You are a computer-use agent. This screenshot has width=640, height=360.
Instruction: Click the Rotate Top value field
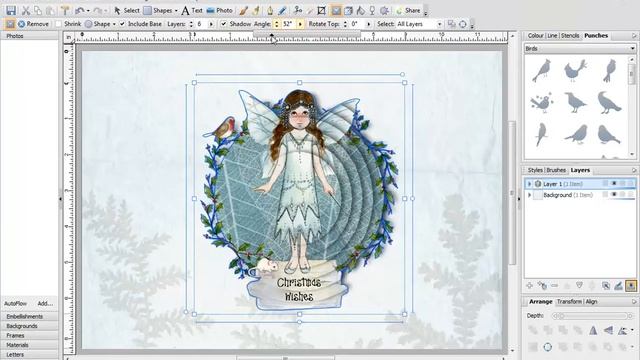tap(357, 24)
